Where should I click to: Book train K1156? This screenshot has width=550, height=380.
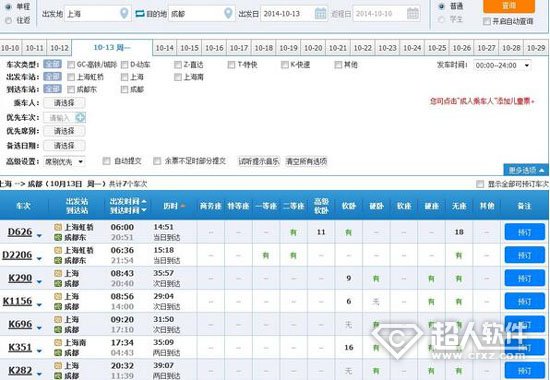tap(524, 301)
